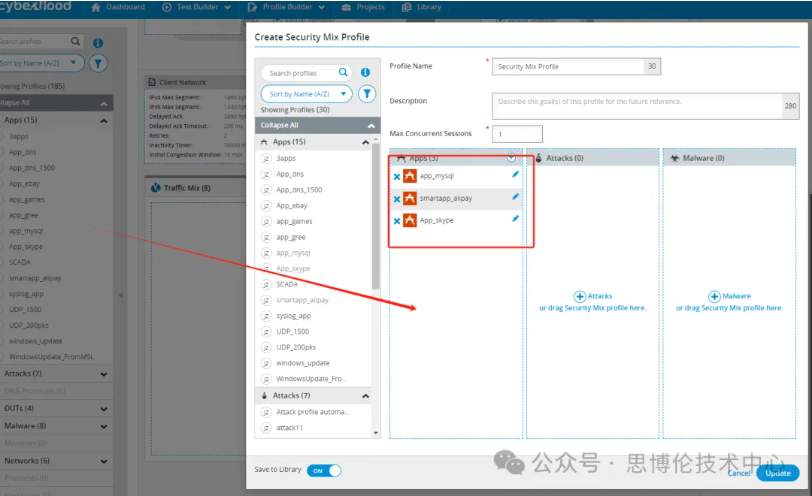Screen dimensions: 812x496
Task: Toggle the Save to Library switch
Action: coord(324,470)
